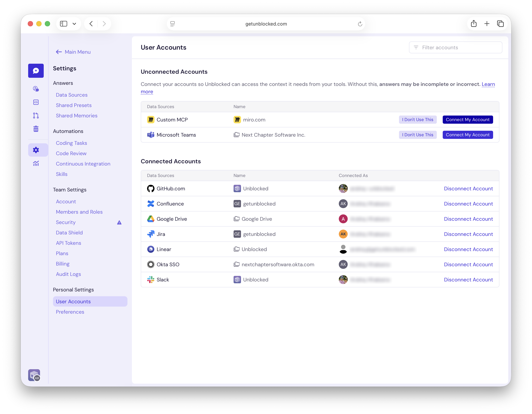Open the chat history sidebar icon
Viewport: 532px width, 414px height.
[36, 89]
